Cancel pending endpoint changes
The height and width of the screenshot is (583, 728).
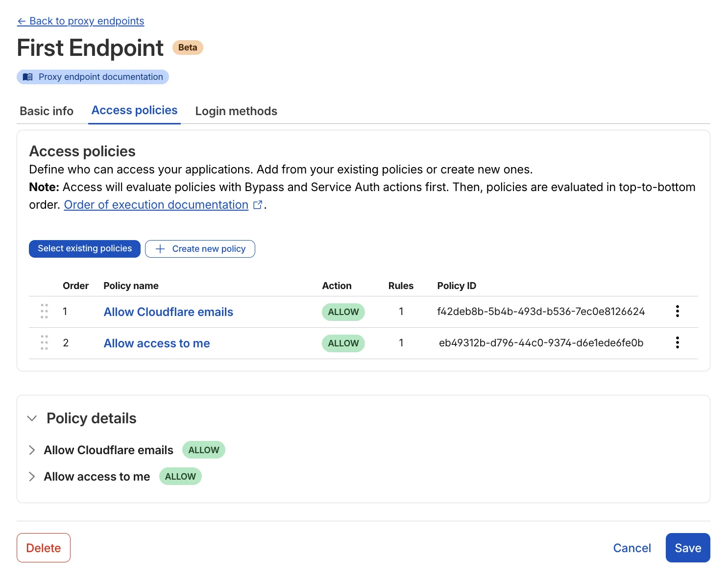632,548
